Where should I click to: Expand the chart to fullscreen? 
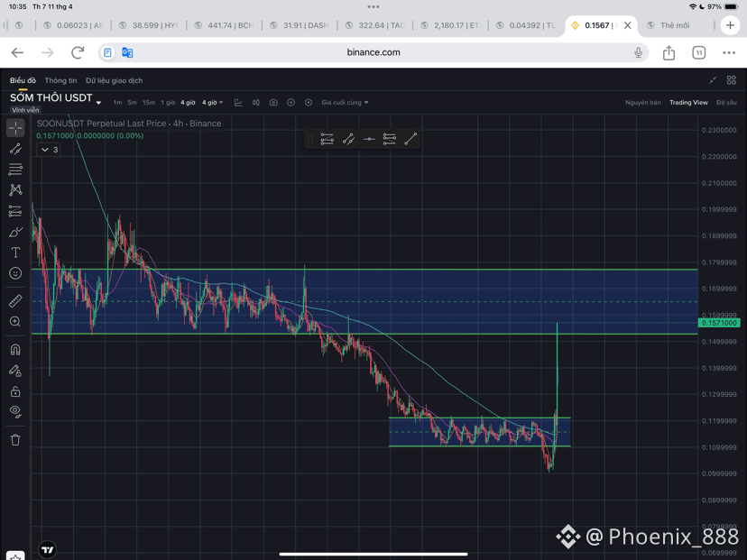pos(713,80)
